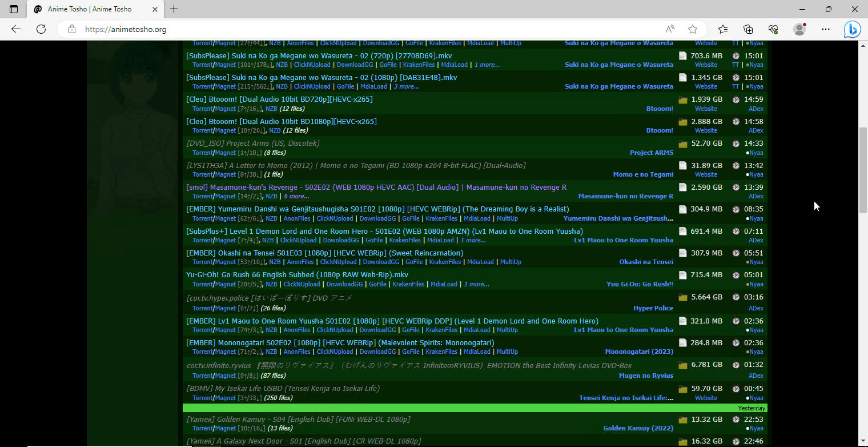Open A Letter to Momo (2012) entry

point(356,166)
